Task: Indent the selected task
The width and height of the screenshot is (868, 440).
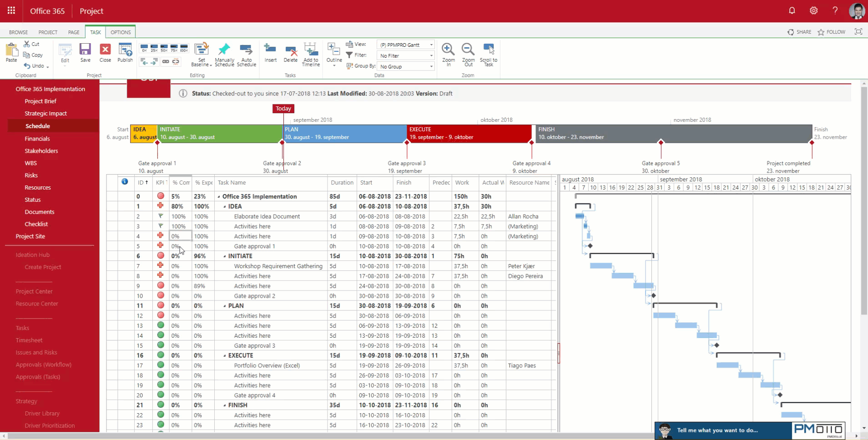Action: [x=155, y=61]
